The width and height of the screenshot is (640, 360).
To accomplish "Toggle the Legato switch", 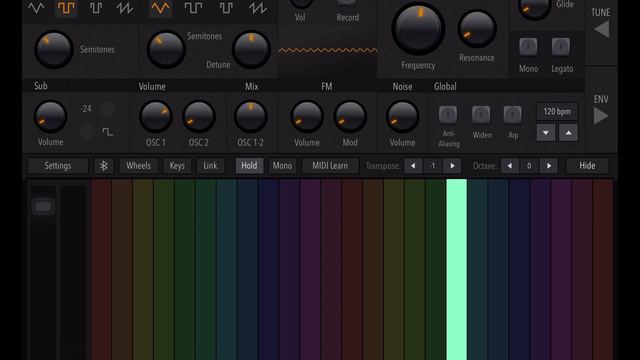I will [x=561, y=47].
